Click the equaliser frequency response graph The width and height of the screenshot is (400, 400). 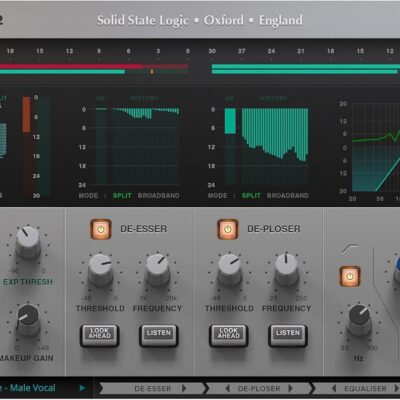[376, 147]
